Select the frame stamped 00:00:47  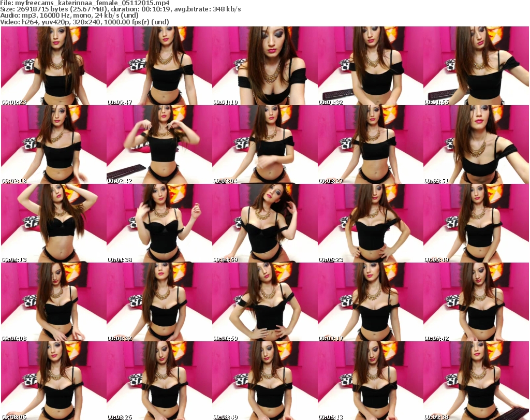click(159, 66)
